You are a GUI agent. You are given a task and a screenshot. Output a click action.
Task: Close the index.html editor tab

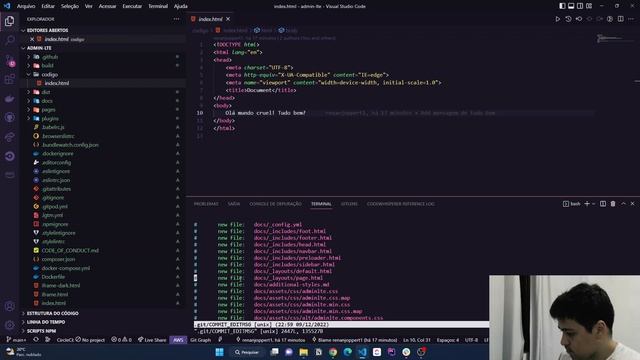coord(228,19)
